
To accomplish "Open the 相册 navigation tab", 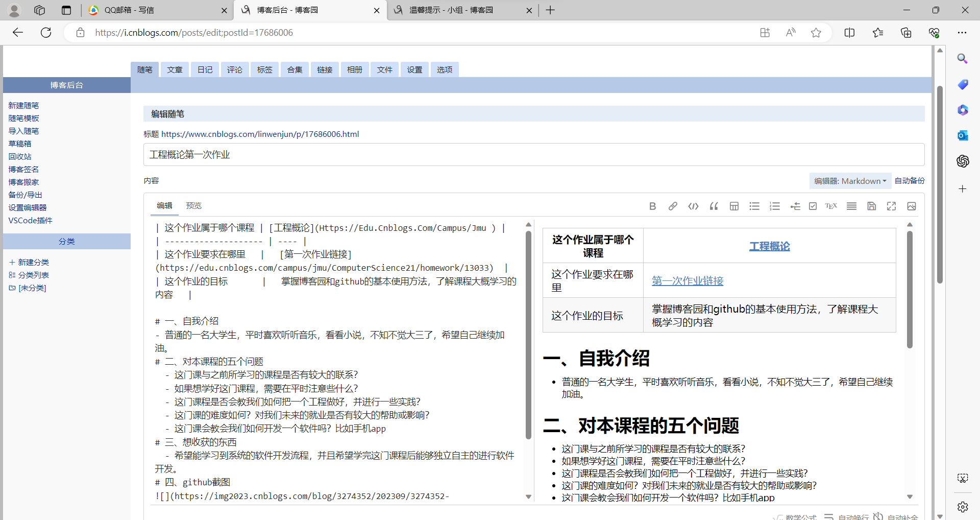I will pyautogui.click(x=355, y=69).
